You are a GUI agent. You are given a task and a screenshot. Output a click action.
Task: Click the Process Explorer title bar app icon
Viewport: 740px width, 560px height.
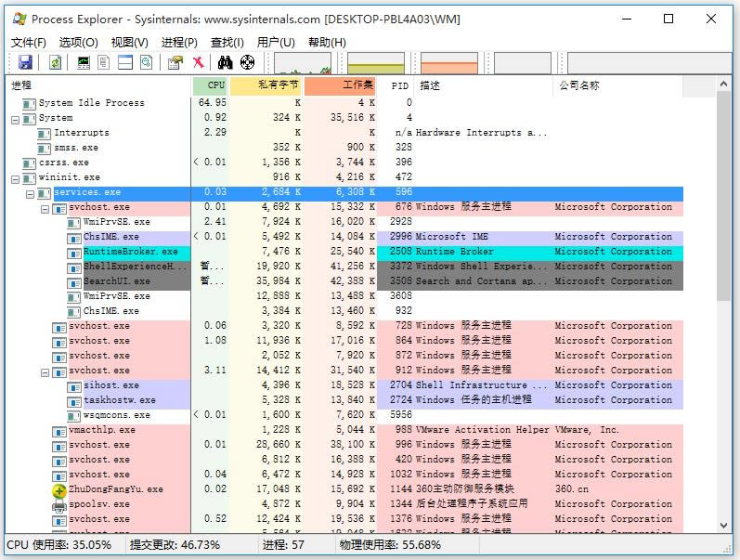click(x=19, y=19)
